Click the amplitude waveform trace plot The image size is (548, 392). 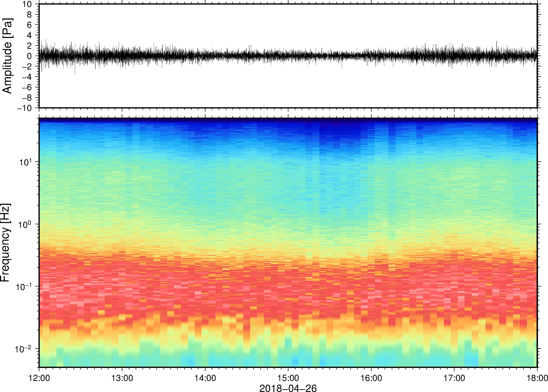coord(288,56)
